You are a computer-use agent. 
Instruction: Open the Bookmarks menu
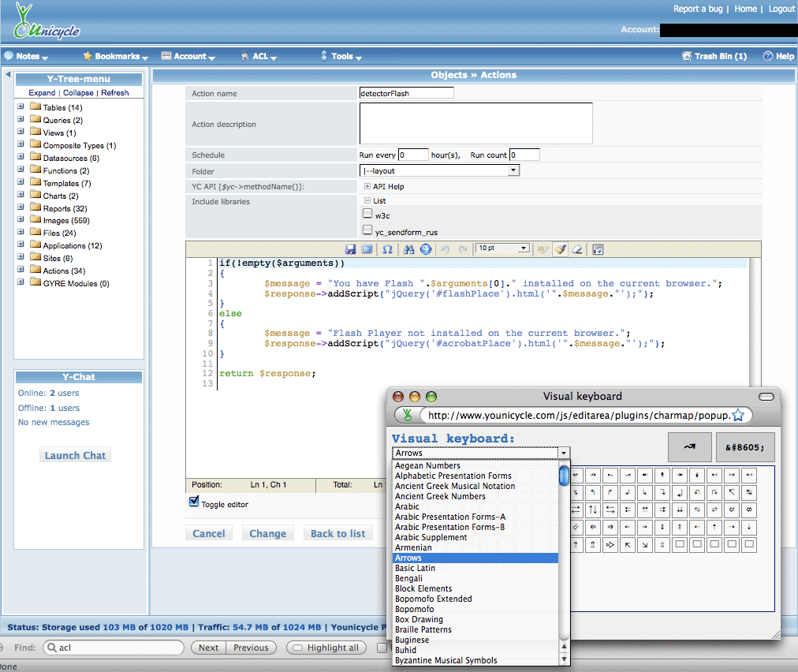116,57
